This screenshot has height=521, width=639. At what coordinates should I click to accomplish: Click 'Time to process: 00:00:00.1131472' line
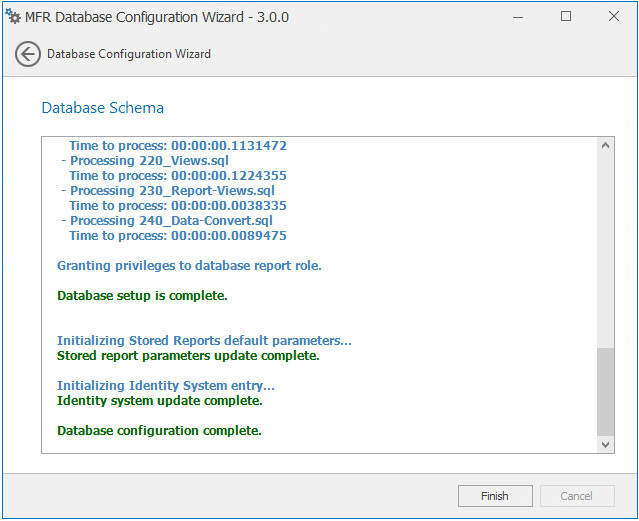point(178,146)
